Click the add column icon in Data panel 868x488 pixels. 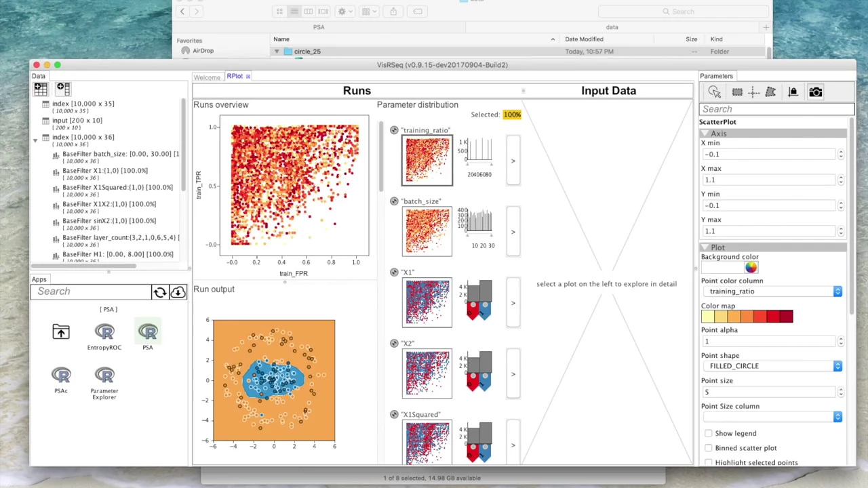(62, 88)
